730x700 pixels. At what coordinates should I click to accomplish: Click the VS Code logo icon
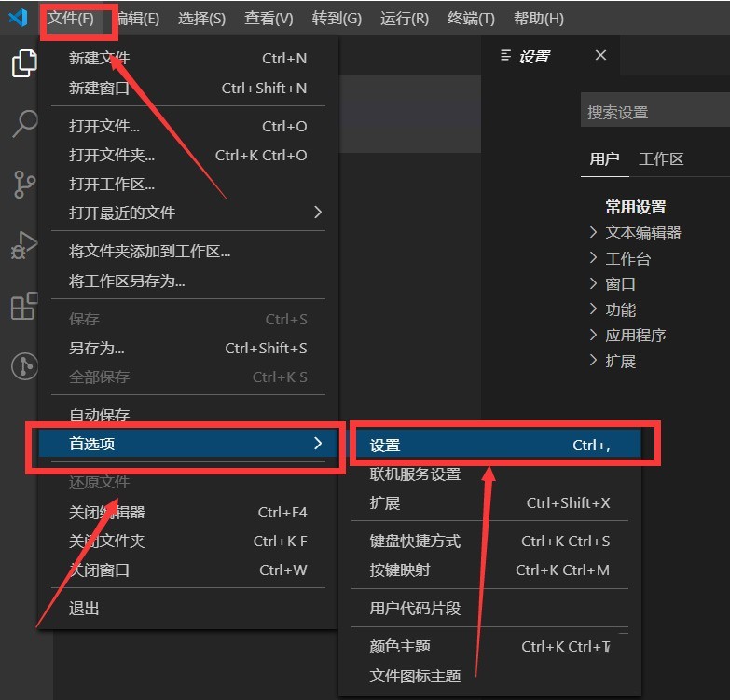click(x=18, y=18)
